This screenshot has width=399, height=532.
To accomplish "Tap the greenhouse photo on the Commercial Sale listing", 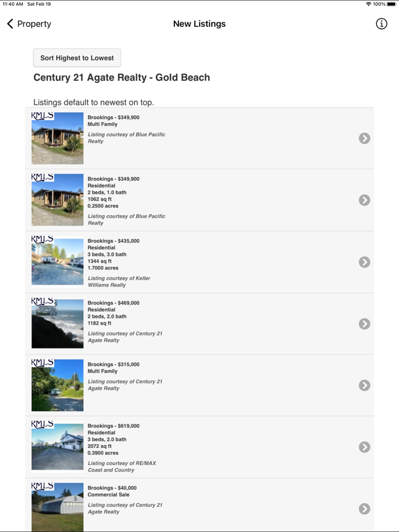I will pyautogui.click(x=57, y=508).
